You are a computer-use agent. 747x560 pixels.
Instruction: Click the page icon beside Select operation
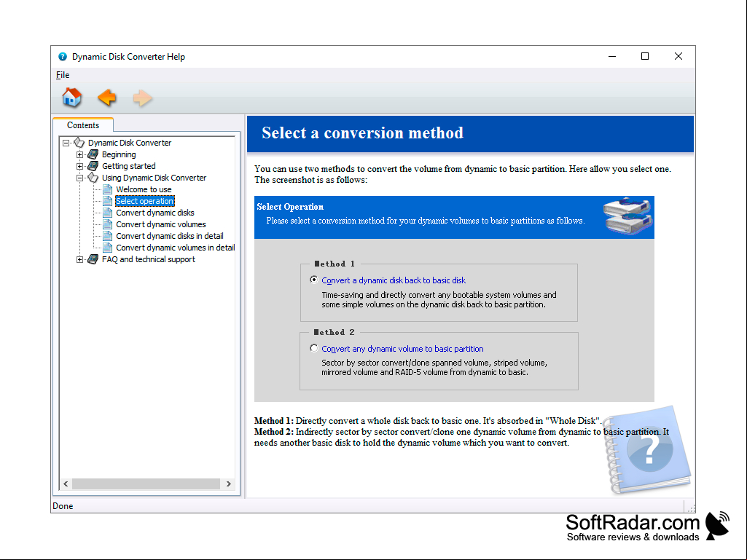click(108, 201)
